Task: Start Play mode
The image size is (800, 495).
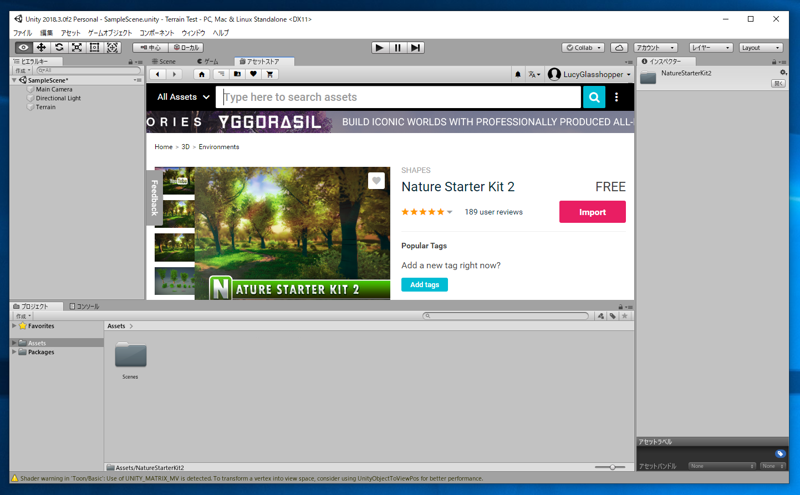Action: pos(379,47)
